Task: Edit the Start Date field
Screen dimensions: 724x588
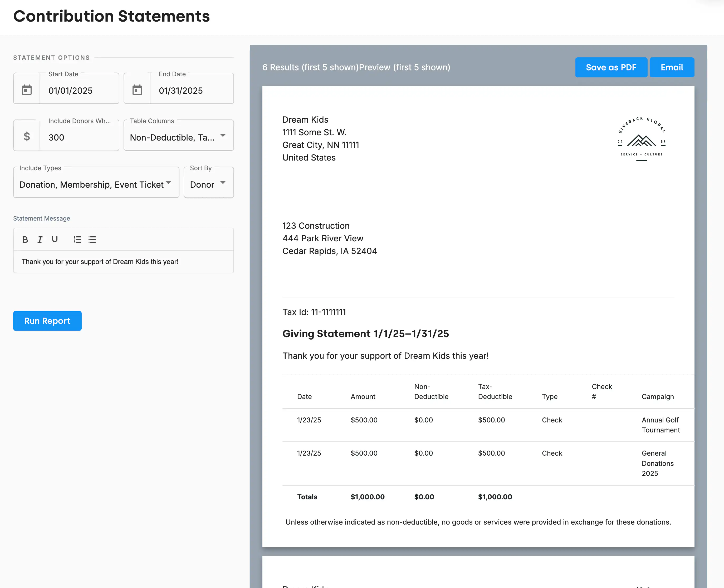Action: coord(79,91)
